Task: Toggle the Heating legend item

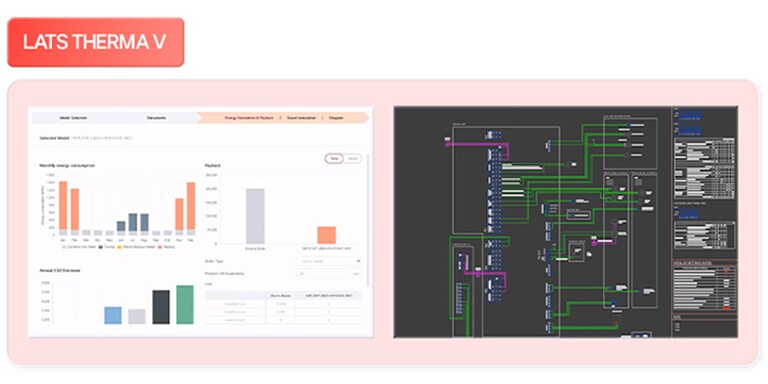Action: [166, 247]
